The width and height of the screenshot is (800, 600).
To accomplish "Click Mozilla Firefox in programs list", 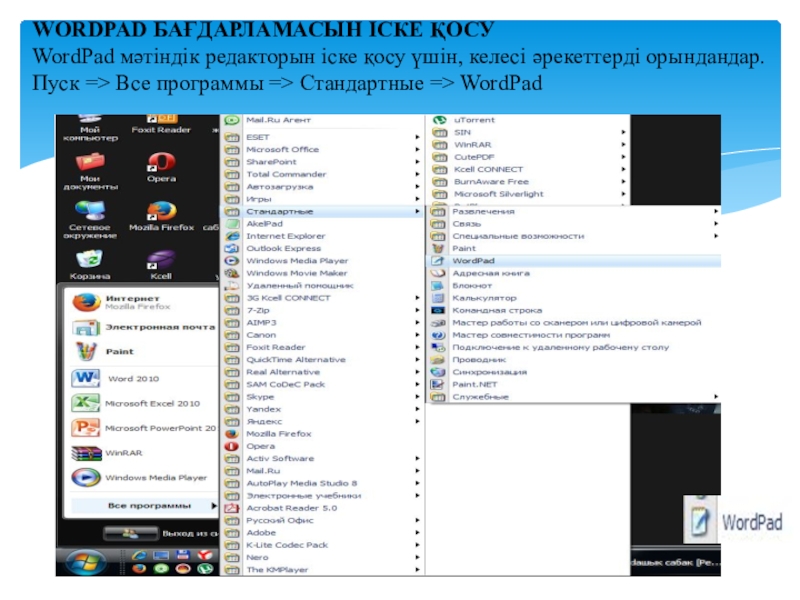I will (322, 434).
